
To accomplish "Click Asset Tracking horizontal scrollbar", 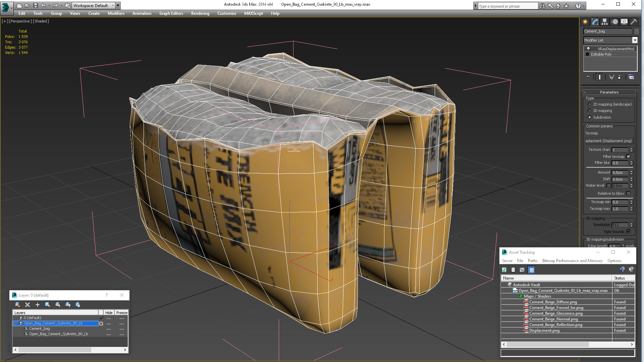I will (568, 344).
